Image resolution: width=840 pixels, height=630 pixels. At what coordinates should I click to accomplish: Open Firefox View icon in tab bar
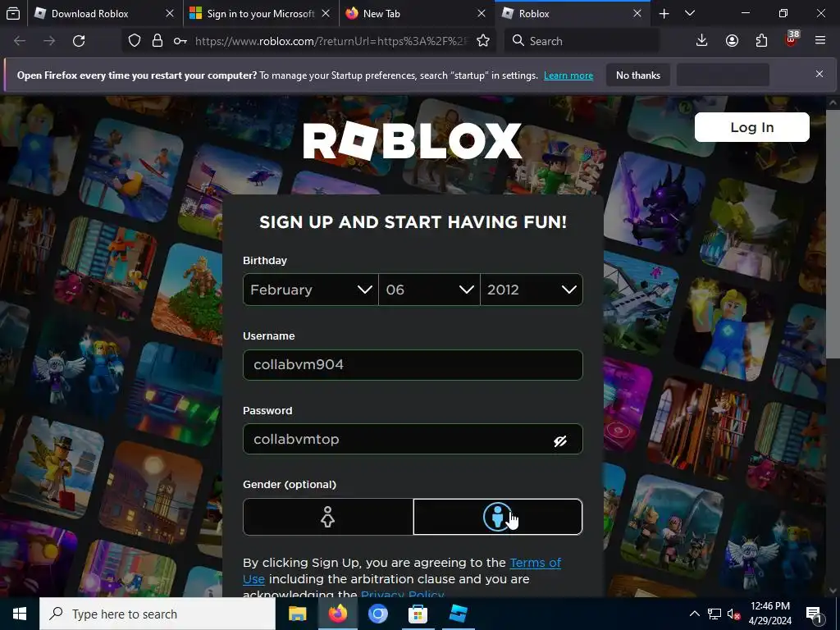(13, 13)
